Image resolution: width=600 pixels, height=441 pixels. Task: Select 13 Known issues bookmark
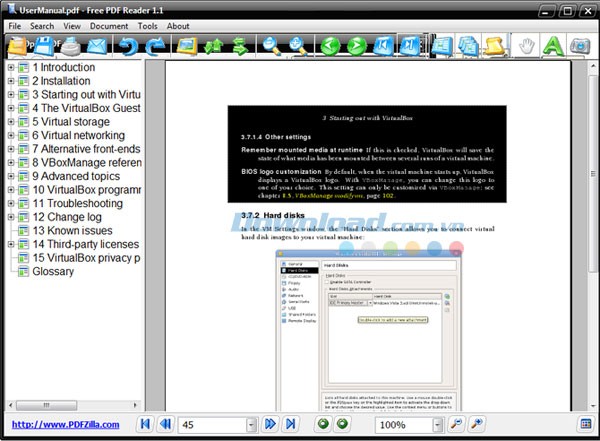pyautogui.click(x=72, y=230)
